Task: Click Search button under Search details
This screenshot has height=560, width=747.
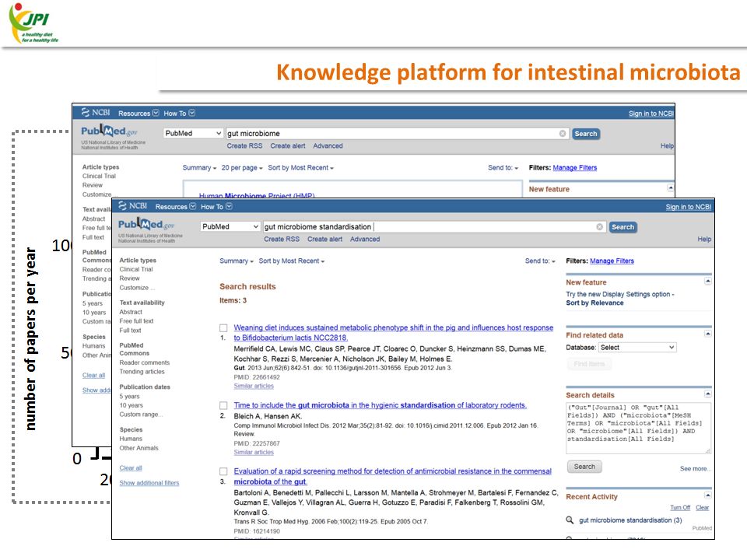Action: pos(584,467)
